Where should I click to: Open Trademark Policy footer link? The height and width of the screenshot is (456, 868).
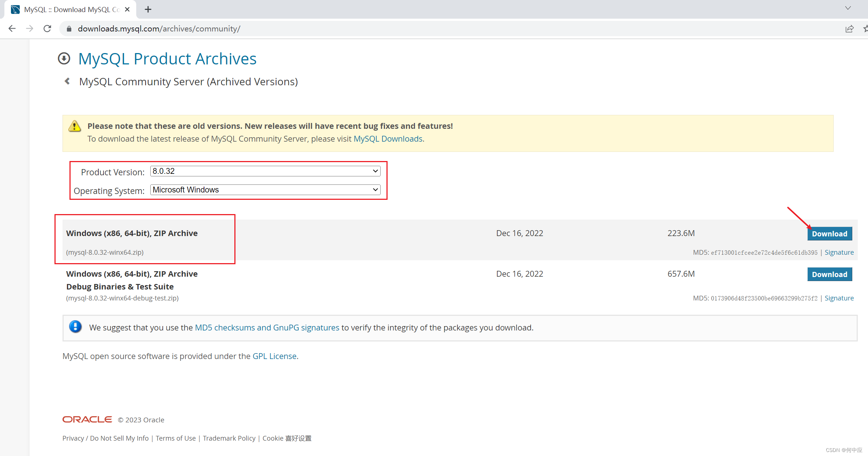click(229, 438)
